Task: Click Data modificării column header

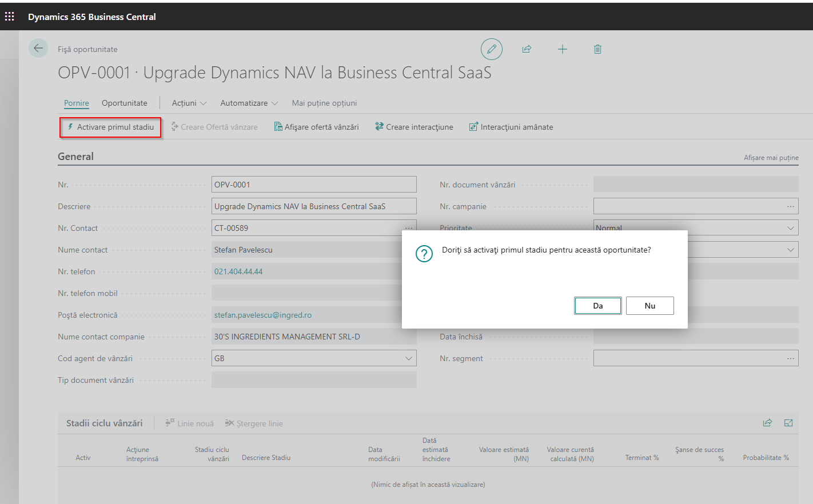Action: [x=384, y=454]
